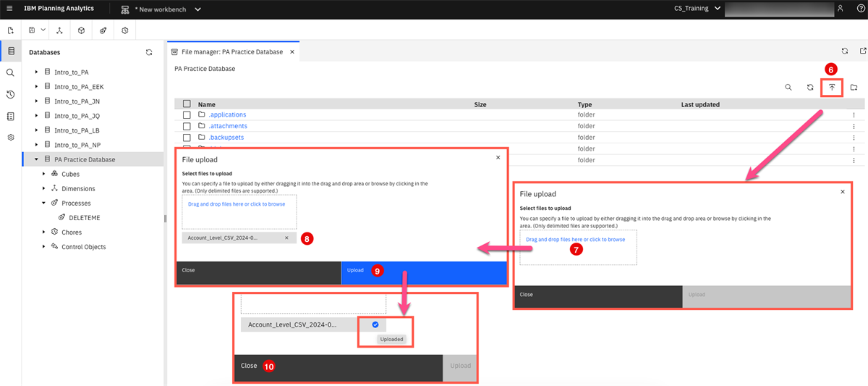The height and width of the screenshot is (386, 868).
Task: Search files in the file manager
Action: click(x=788, y=88)
